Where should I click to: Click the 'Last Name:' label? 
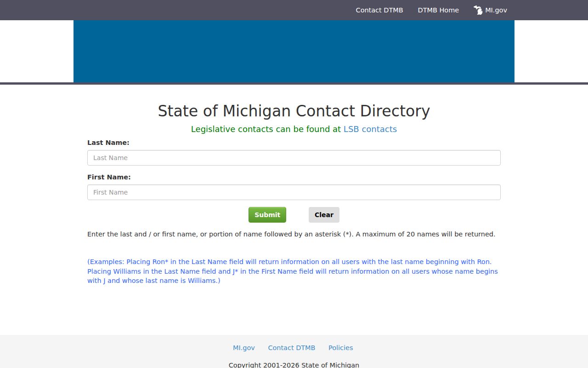108,143
